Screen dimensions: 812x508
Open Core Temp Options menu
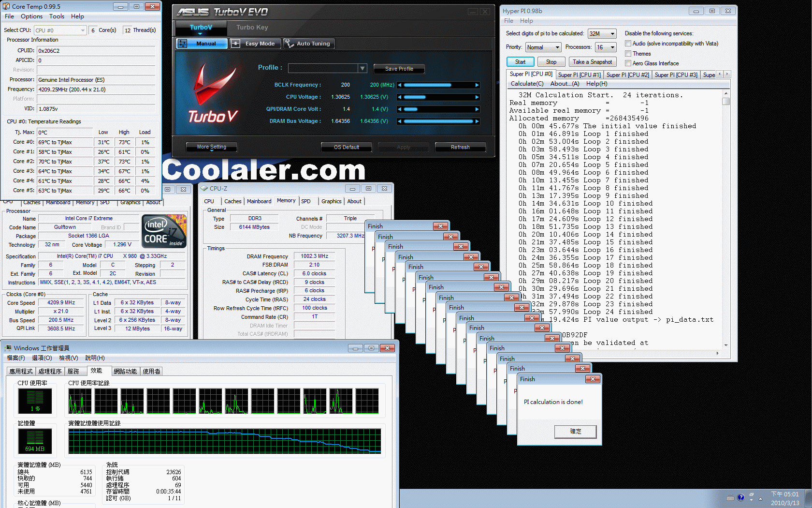pyautogui.click(x=31, y=16)
